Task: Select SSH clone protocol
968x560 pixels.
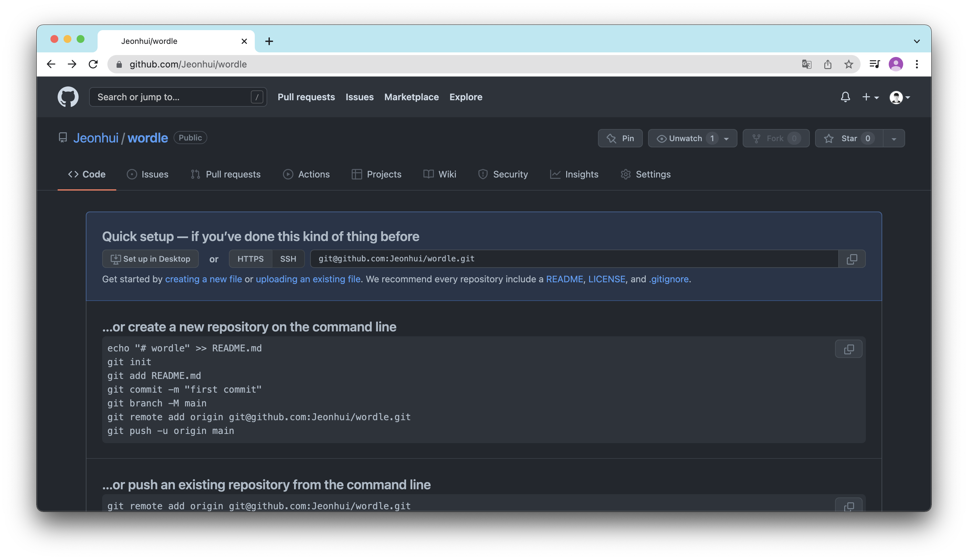Action: [x=288, y=259]
